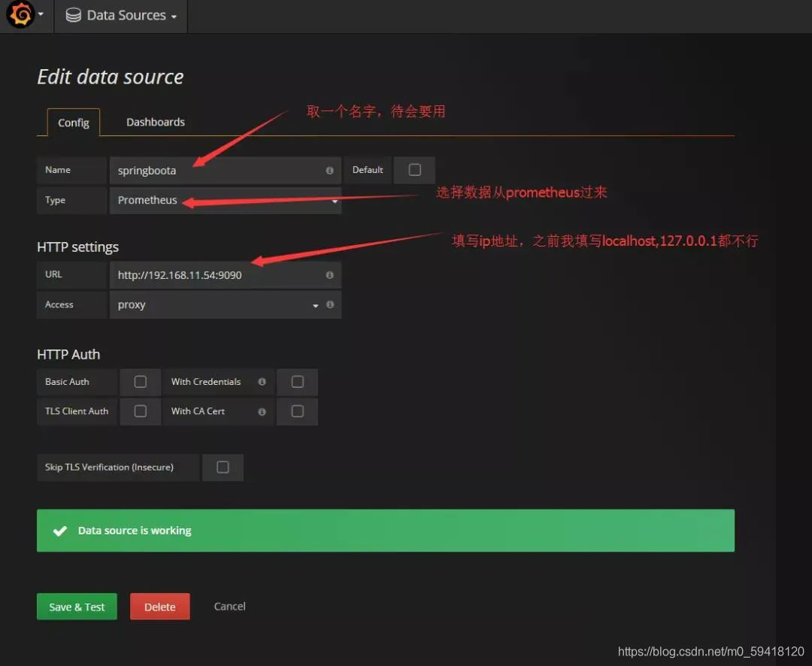Show info icon next to With CA Cert
Screen dimensions: 812x666
(262, 412)
